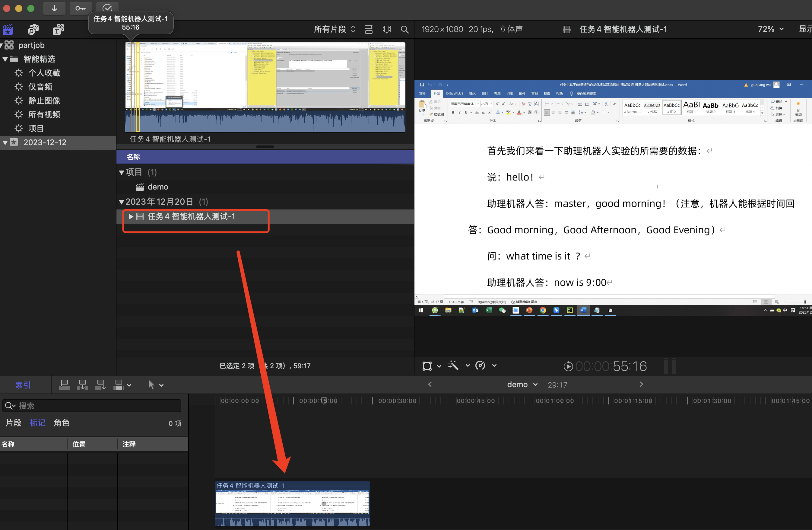Show the photos and audio sidebar
The height and width of the screenshot is (530, 812).
33,29
